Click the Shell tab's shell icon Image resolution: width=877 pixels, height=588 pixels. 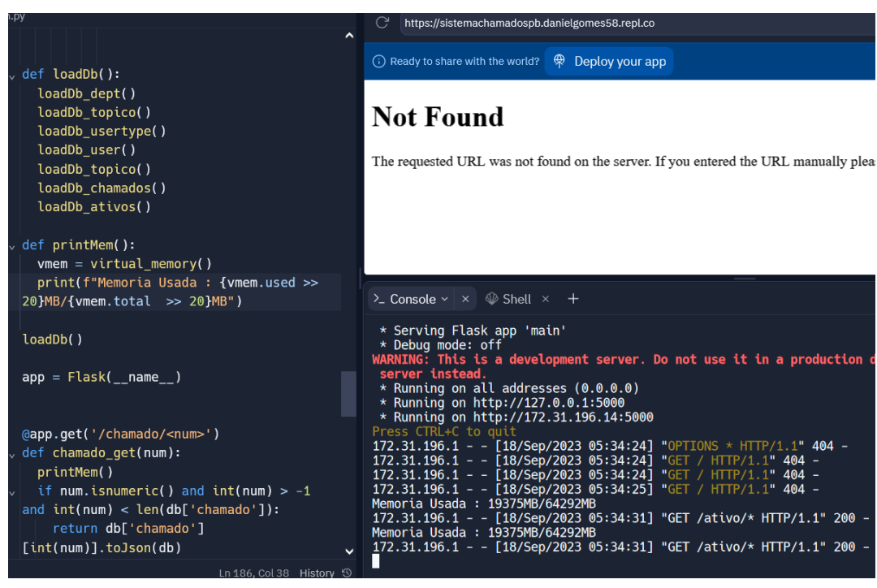tap(491, 300)
